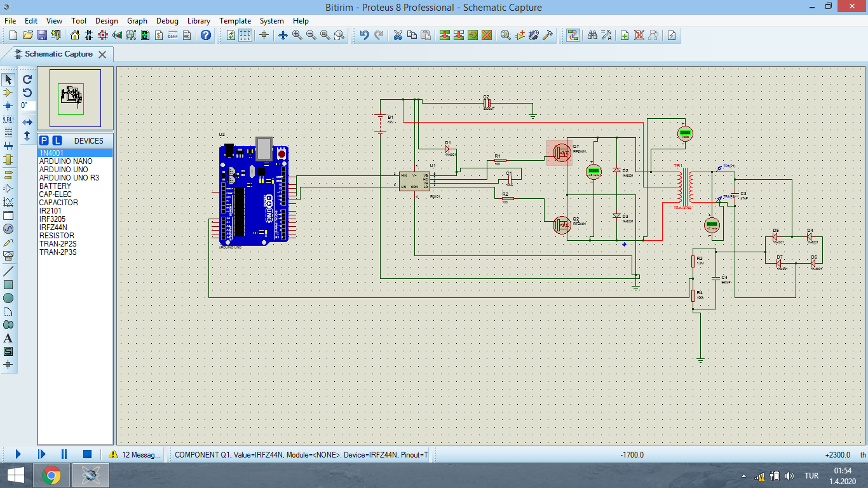Select the Q1 IRFZ44N MOSFET on schematic
This screenshot has width=868, height=488.
560,152
